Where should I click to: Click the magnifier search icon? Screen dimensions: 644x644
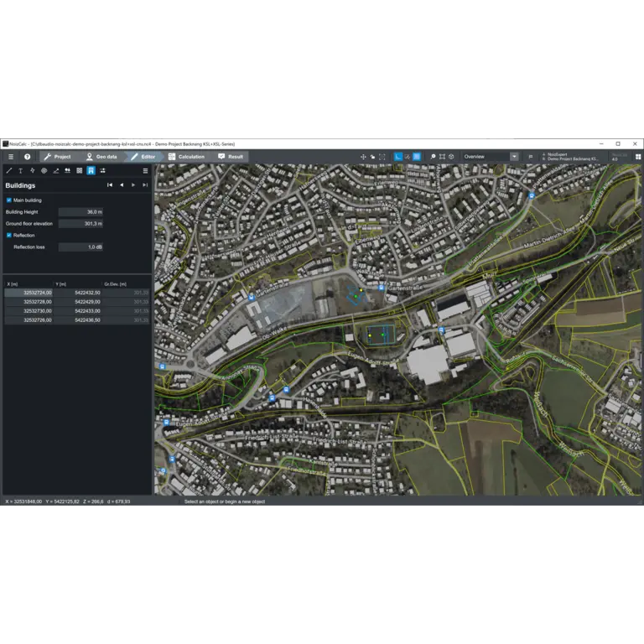pyautogui.click(x=433, y=157)
